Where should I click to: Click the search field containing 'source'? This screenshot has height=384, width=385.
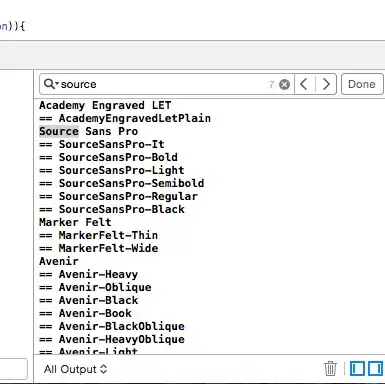(167, 84)
